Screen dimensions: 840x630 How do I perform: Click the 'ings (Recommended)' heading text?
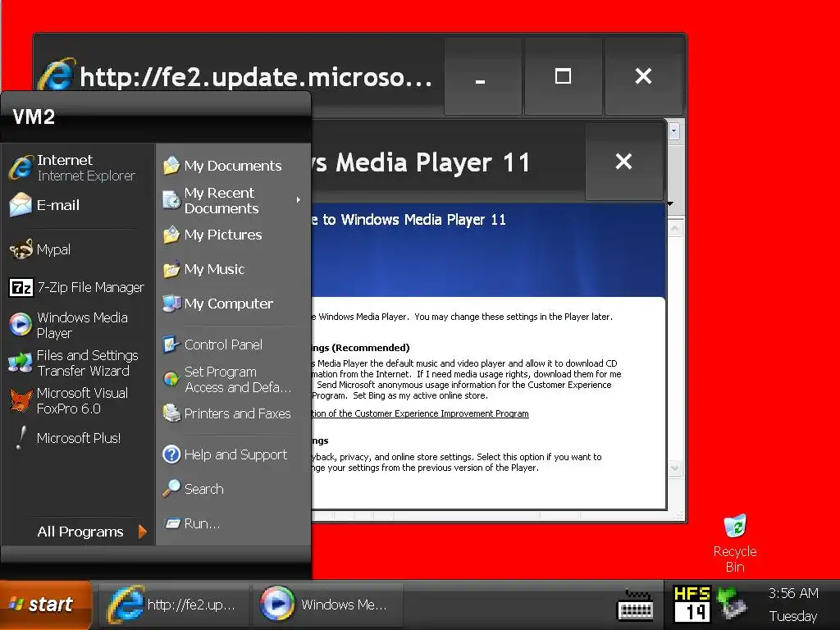(361, 348)
